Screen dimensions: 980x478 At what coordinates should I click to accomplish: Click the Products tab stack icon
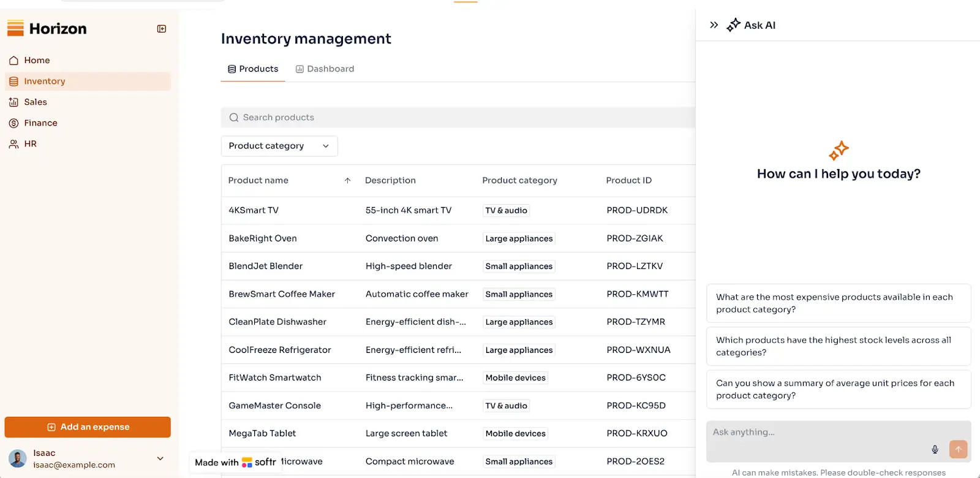coord(232,69)
